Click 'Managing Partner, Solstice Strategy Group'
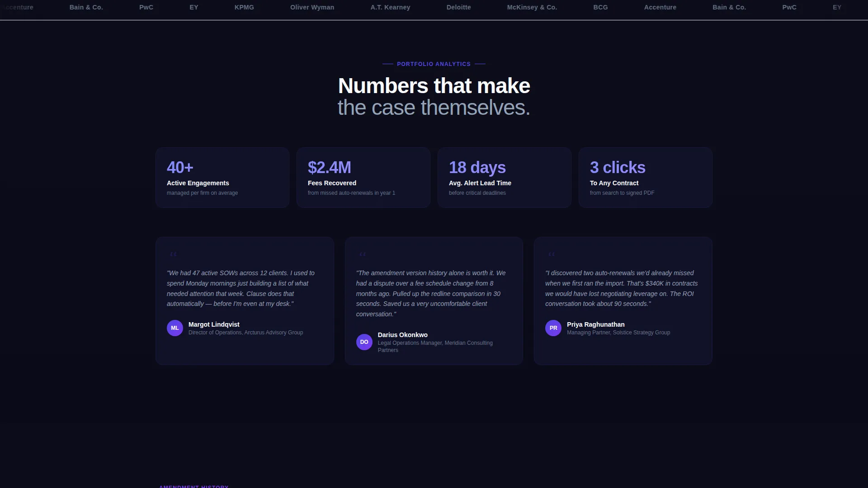This screenshot has width=868, height=488. [618, 333]
